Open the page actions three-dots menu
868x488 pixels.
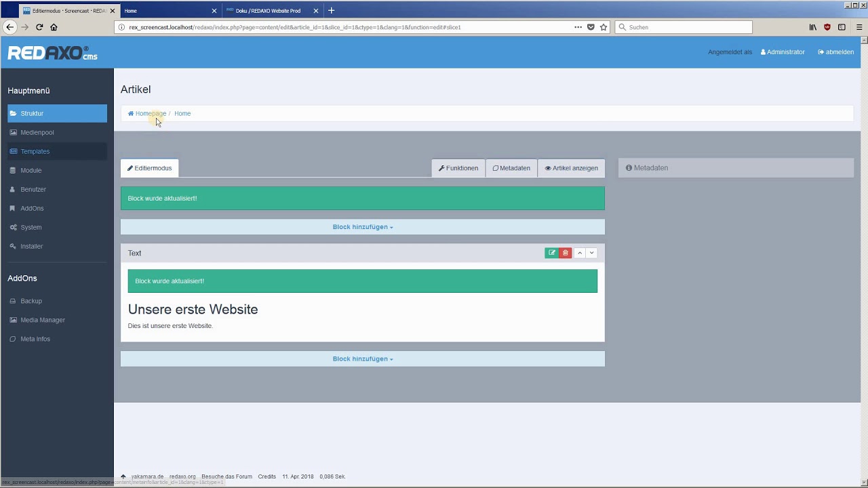(x=578, y=27)
